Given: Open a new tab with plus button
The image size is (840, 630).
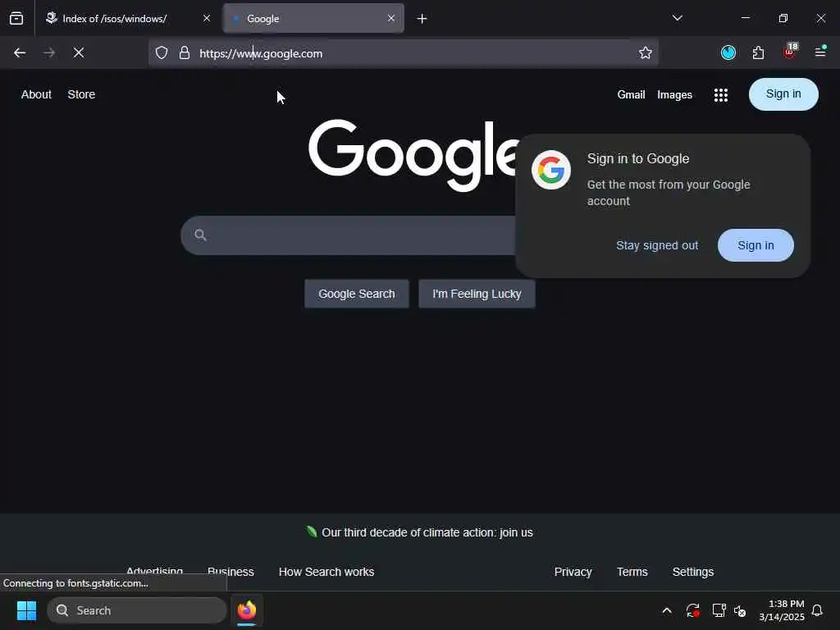Looking at the screenshot, I should 422,19.
